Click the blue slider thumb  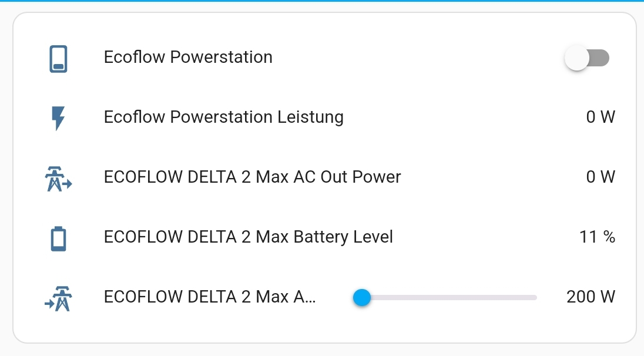[362, 297]
